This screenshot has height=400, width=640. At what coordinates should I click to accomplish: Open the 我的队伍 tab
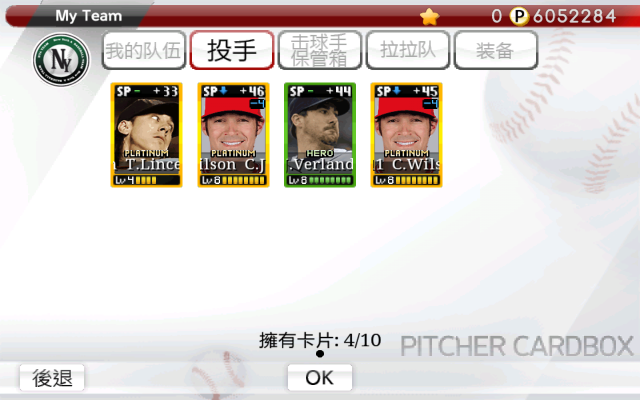pos(144,51)
